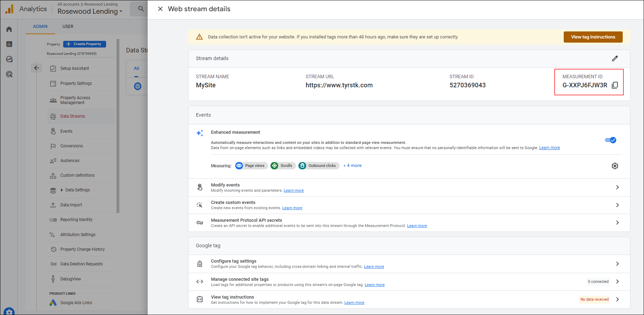Expand Manage connected site tags chevron

click(x=617, y=281)
